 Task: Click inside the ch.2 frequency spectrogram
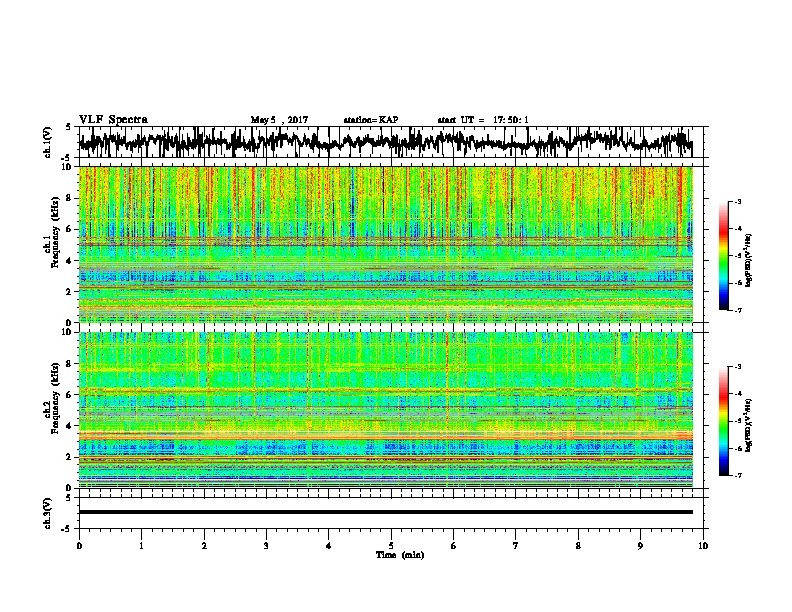tap(385, 410)
